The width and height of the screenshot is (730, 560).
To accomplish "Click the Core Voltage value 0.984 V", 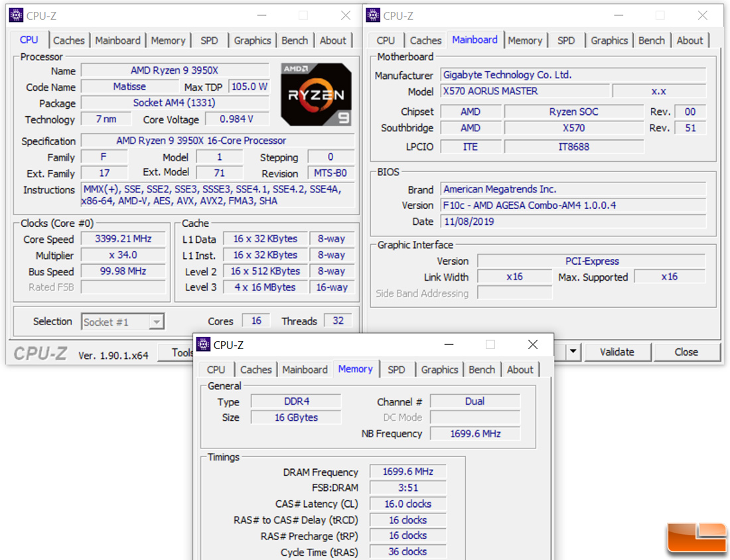I will (x=237, y=119).
